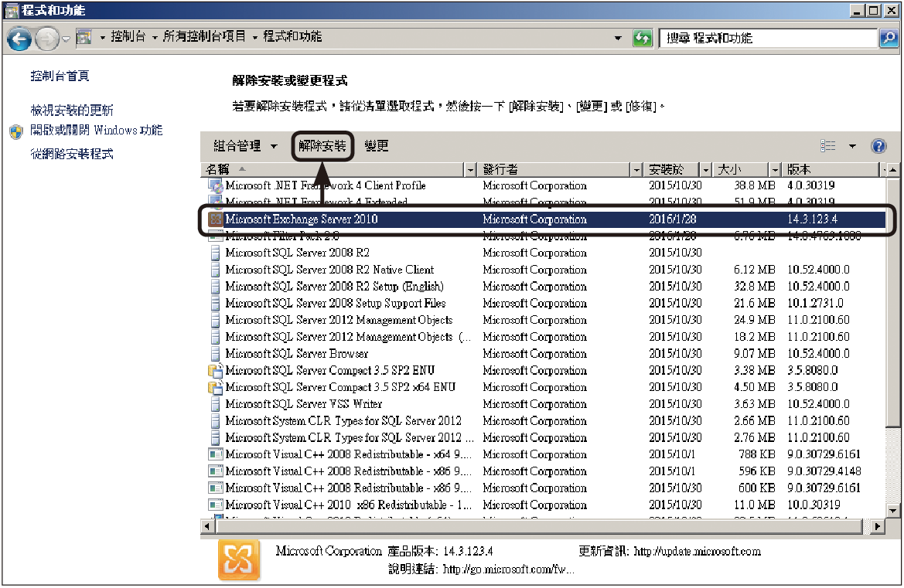Click version 9.0.30729.4148 cell
The height and width of the screenshot is (588, 904).
pos(824,471)
